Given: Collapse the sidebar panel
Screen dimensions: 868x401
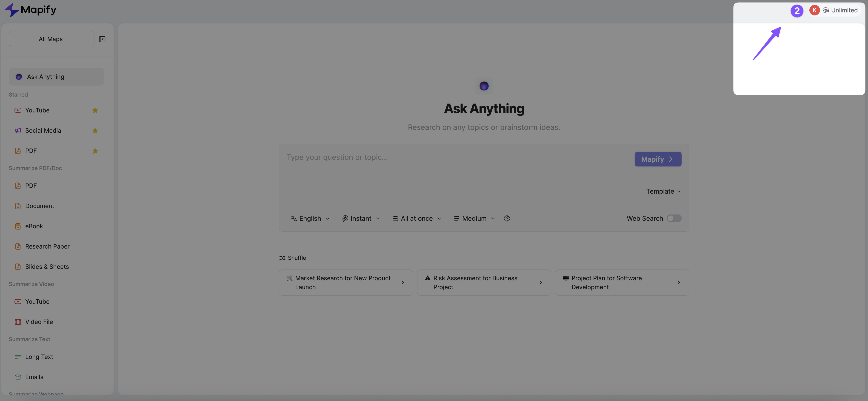Looking at the screenshot, I should [x=102, y=39].
